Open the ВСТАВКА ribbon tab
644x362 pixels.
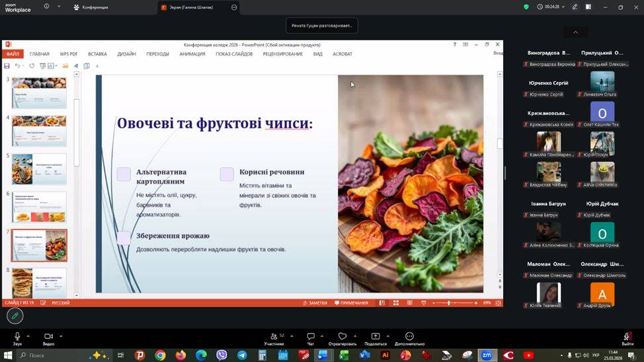(97, 54)
